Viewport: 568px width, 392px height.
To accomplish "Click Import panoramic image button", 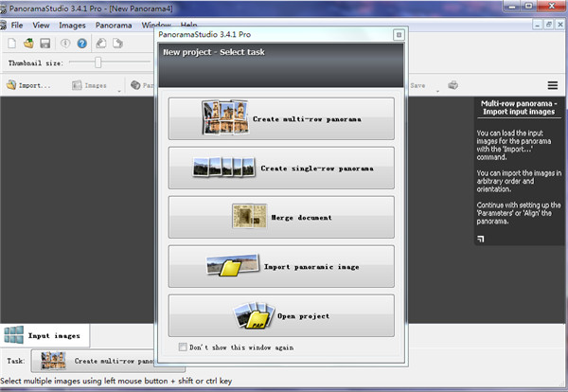I will (281, 267).
